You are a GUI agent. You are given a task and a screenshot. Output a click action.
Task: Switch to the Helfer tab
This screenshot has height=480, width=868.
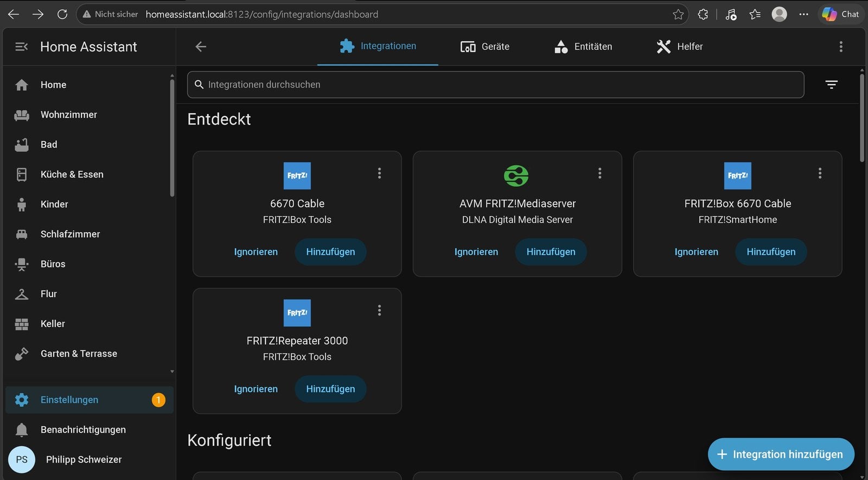point(679,47)
